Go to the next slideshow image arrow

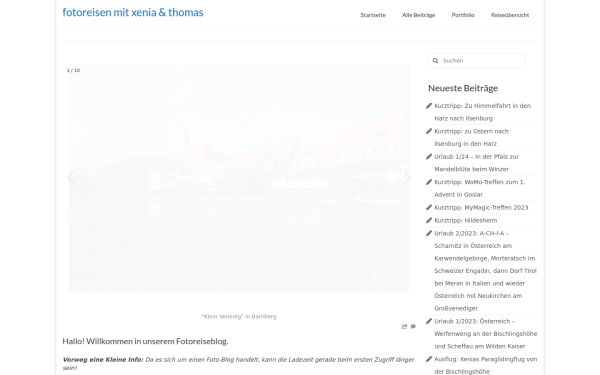[x=407, y=178]
